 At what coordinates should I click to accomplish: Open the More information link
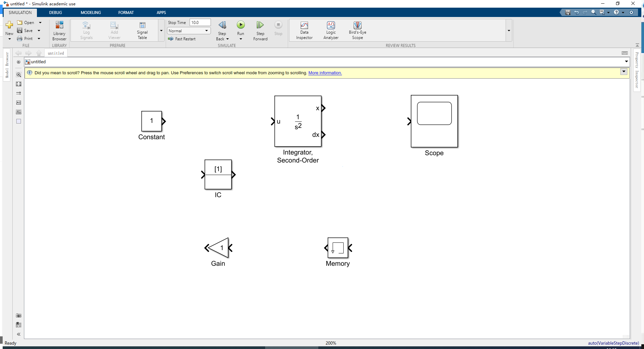tap(325, 73)
